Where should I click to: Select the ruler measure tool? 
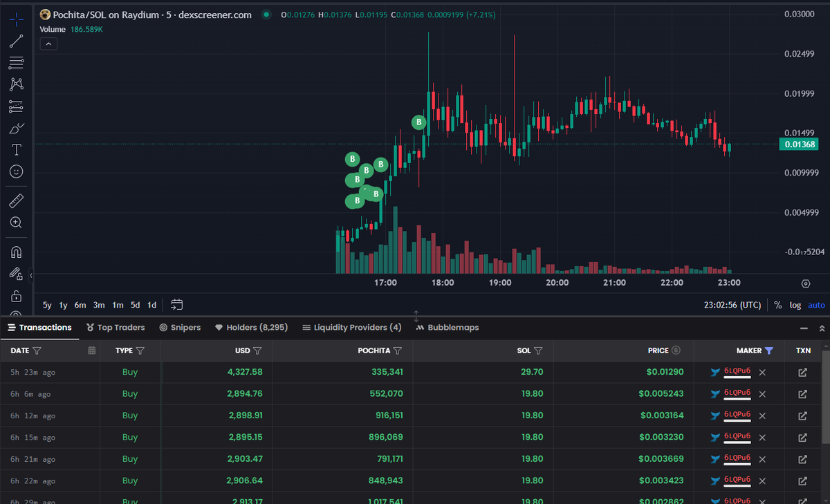pos(17,201)
